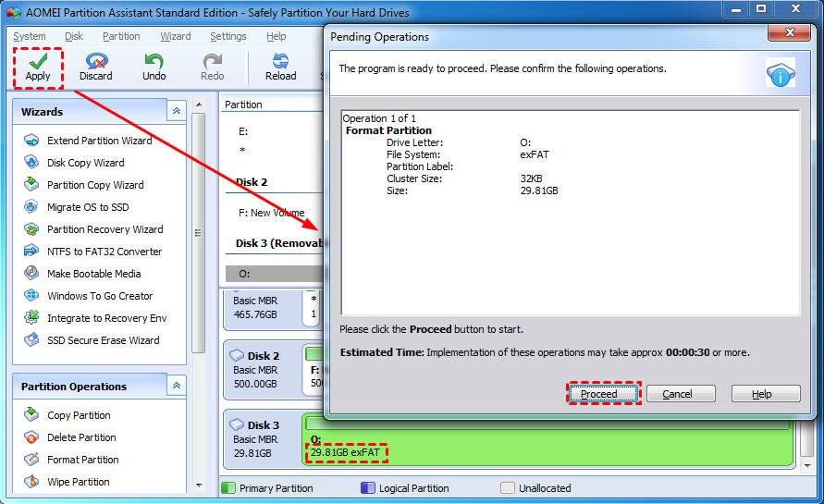
Task: Click the Copy Partition icon
Action: tap(31, 414)
